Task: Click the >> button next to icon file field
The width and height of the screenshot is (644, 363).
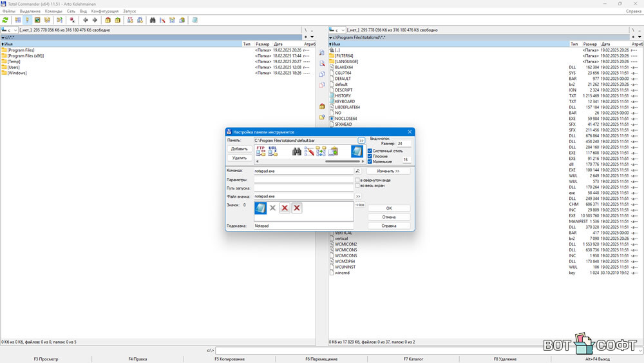Action: click(358, 196)
